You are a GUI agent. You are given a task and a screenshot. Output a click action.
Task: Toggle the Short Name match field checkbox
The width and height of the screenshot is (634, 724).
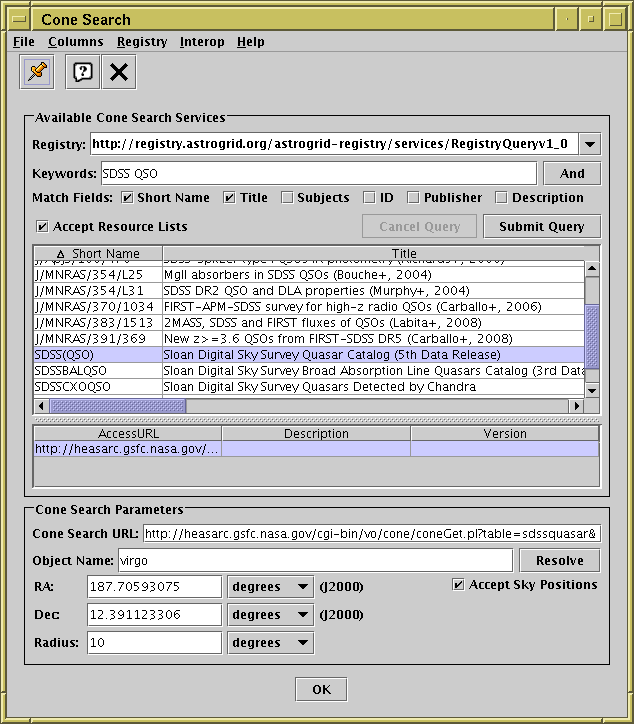click(x=127, y=198)
